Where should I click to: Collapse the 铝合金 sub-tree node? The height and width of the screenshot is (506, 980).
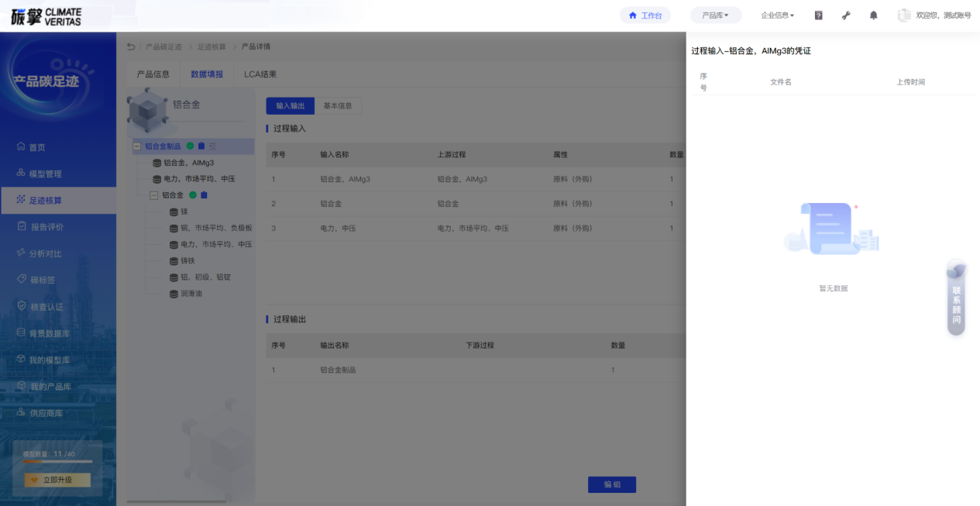154,195
